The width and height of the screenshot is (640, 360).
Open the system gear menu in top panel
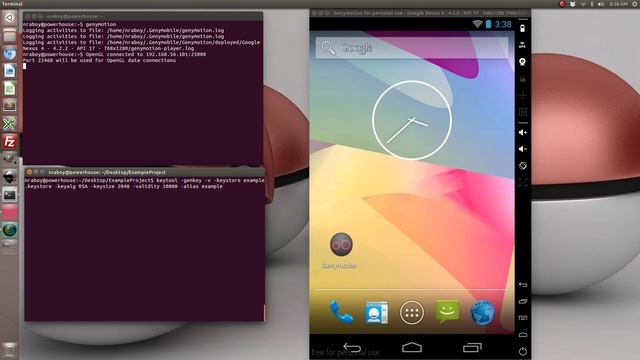click(x=635, y=4)
